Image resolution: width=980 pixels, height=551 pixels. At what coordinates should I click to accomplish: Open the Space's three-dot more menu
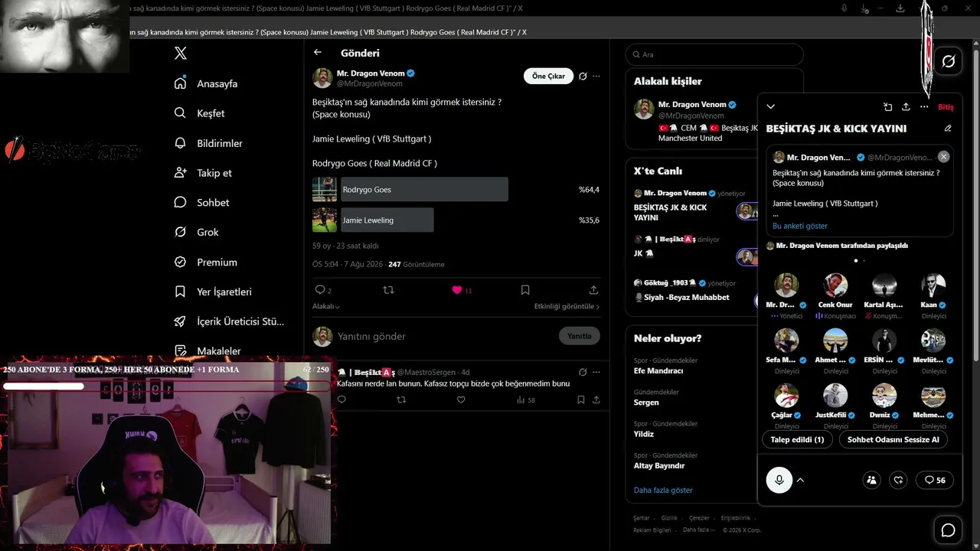pyautogui.click(x=924, y=107)
